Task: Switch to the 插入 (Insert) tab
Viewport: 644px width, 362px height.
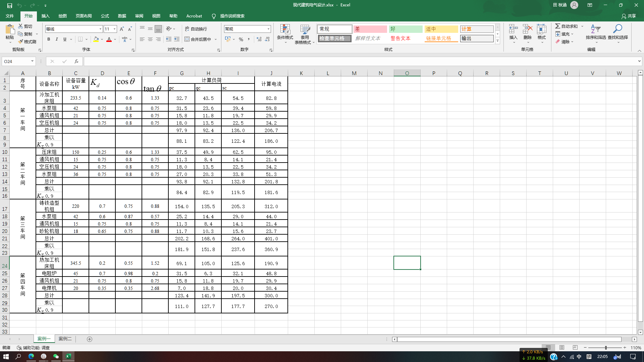Action: coord(45,16)
